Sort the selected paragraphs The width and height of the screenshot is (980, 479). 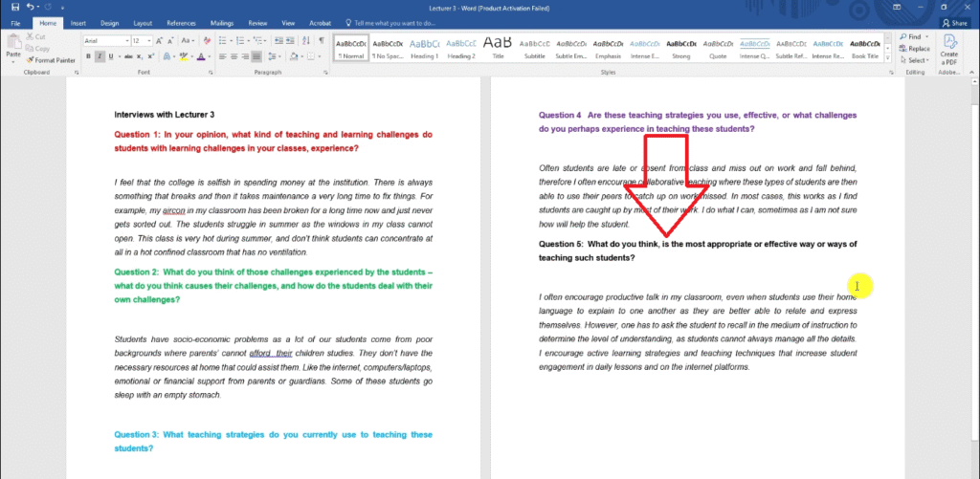pos(304,41)
